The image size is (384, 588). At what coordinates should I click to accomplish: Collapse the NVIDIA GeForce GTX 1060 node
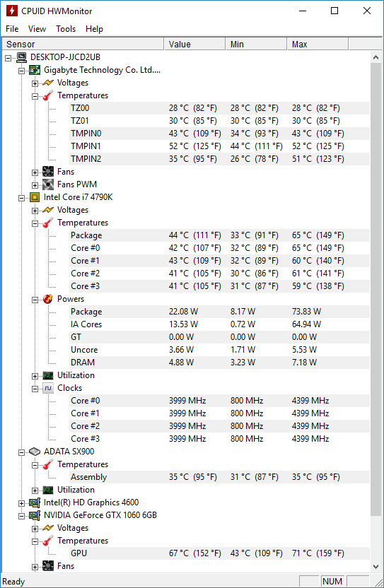[x=21, y=516]
